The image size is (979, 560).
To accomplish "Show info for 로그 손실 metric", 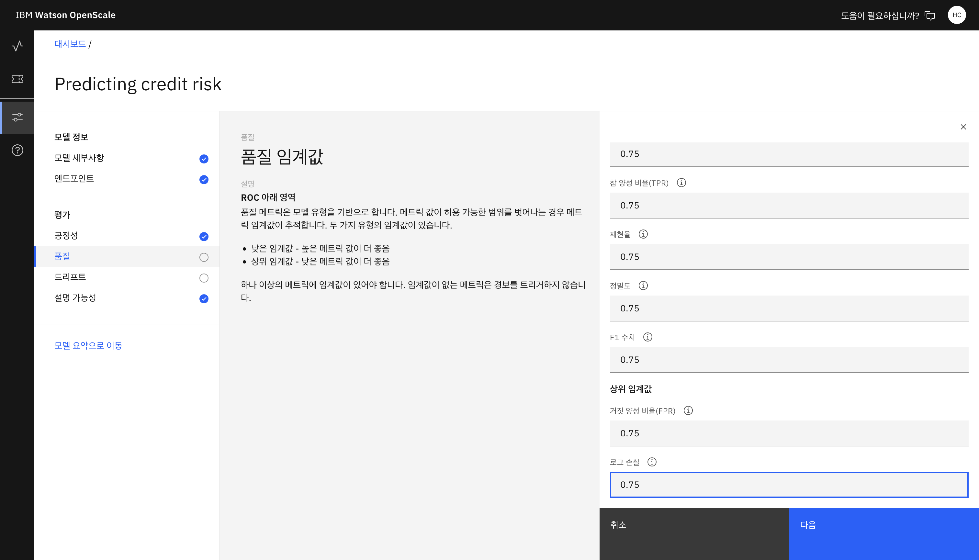I will [x=652, y=462].
